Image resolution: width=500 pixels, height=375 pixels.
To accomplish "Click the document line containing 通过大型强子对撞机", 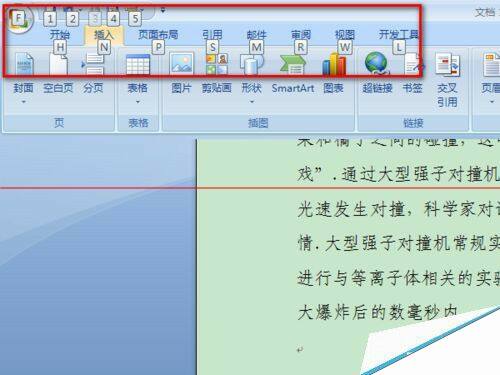I will coord(398,174).
